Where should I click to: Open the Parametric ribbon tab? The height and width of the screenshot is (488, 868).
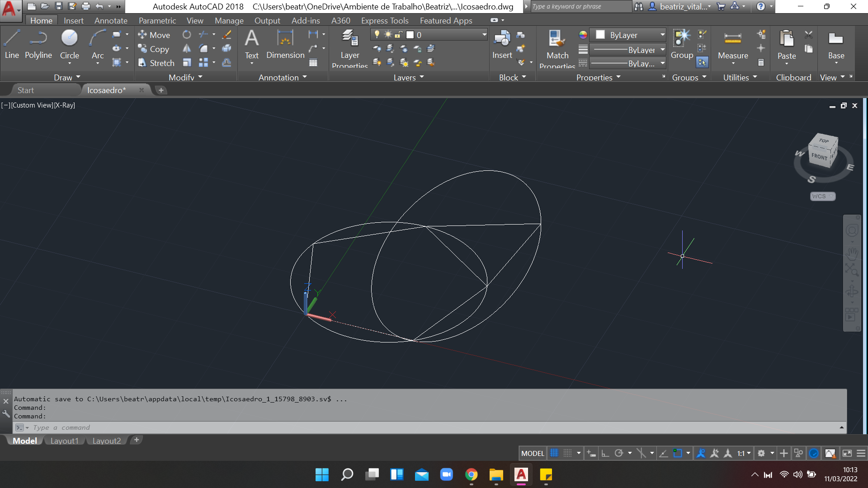tap(157, 20)
